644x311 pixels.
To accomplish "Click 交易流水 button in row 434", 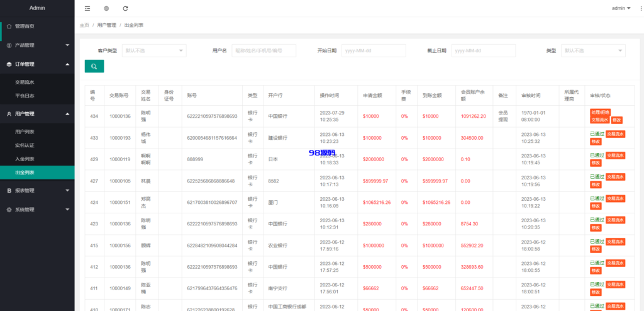I will (x=599, y=120).
